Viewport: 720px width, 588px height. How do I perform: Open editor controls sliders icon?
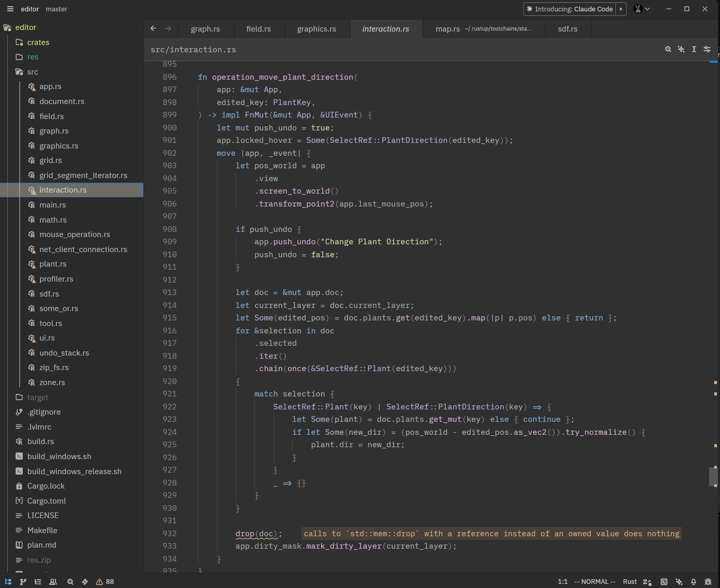(x=707, y=49)
